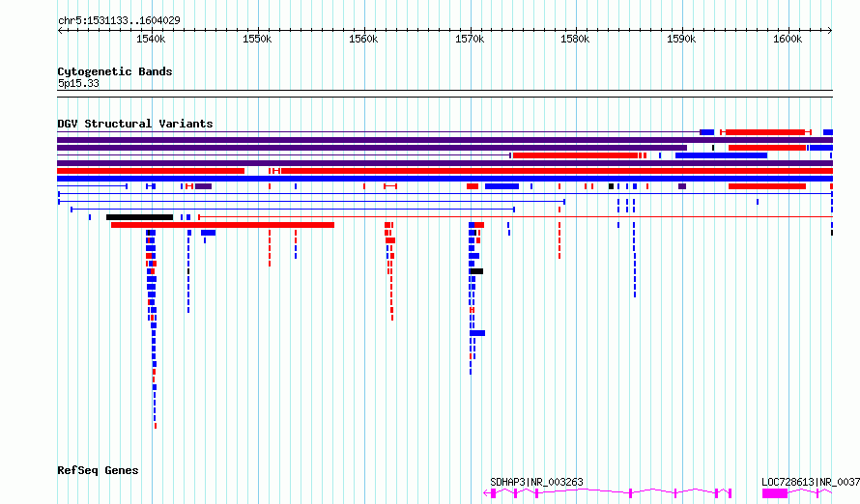Click the 1550k scale label

pyautogui.click(x=257, y=39)
